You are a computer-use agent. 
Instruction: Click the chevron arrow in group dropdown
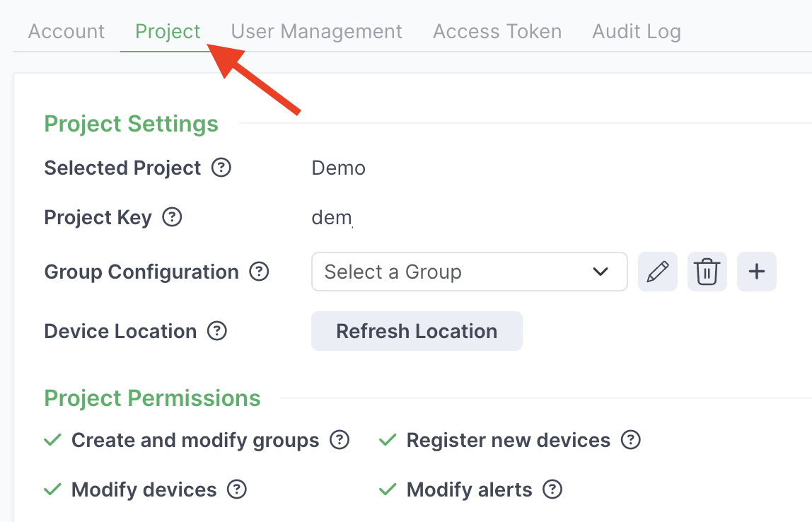601,272
